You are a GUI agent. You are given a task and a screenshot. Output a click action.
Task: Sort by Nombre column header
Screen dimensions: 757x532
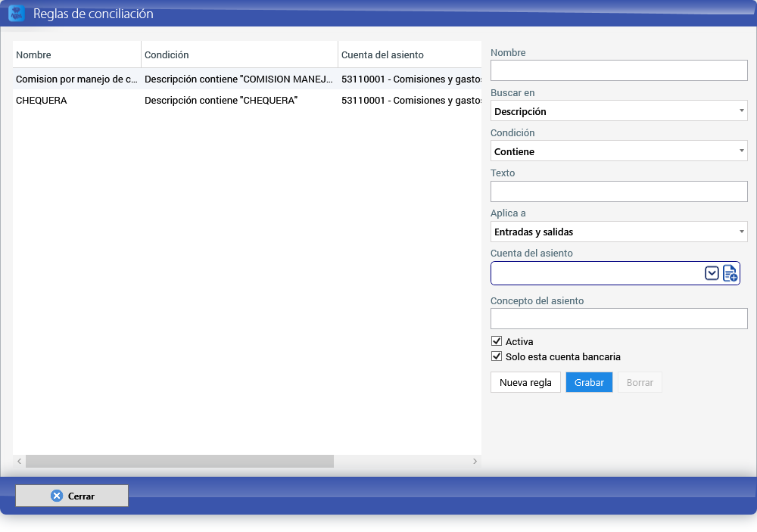click(x=76, y=54)
